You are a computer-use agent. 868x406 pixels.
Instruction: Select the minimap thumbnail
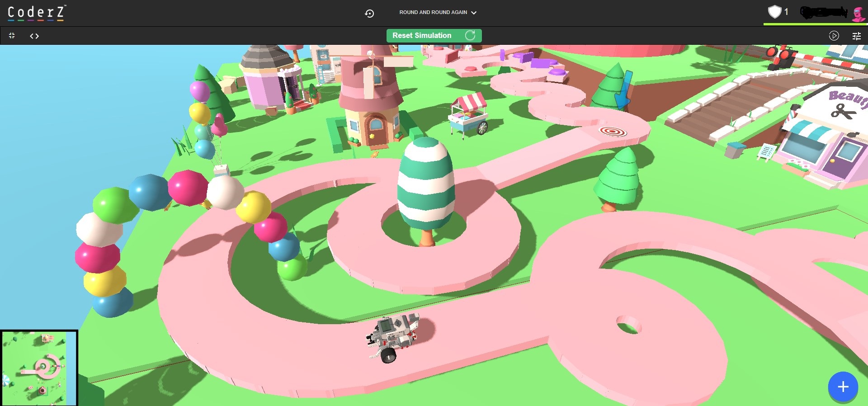(x=39, y=368)
